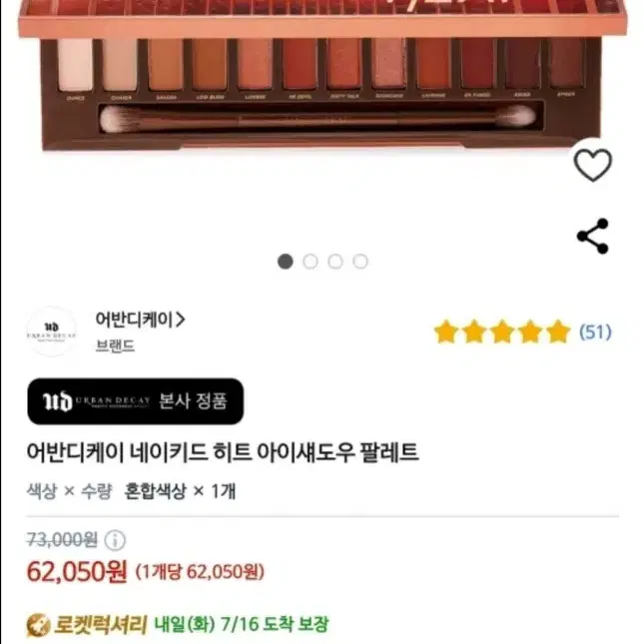The image size is (644, 644).
Task: Open the 51 reviews count link
Action: (595, 331)
